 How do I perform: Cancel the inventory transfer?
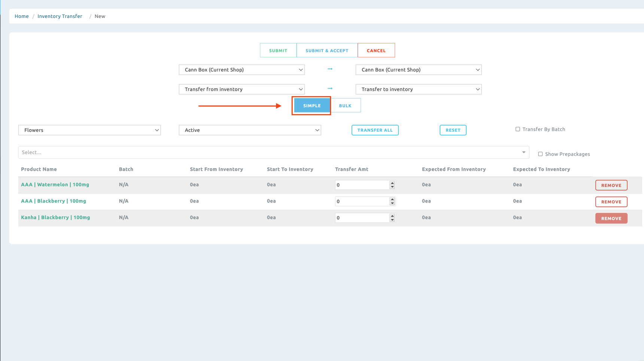(376, 51)
